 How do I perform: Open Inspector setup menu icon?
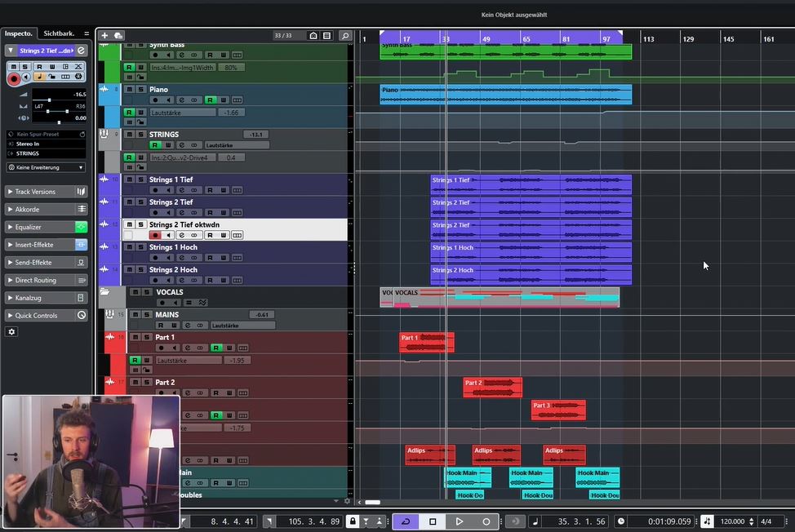click(x=87, y=33)
